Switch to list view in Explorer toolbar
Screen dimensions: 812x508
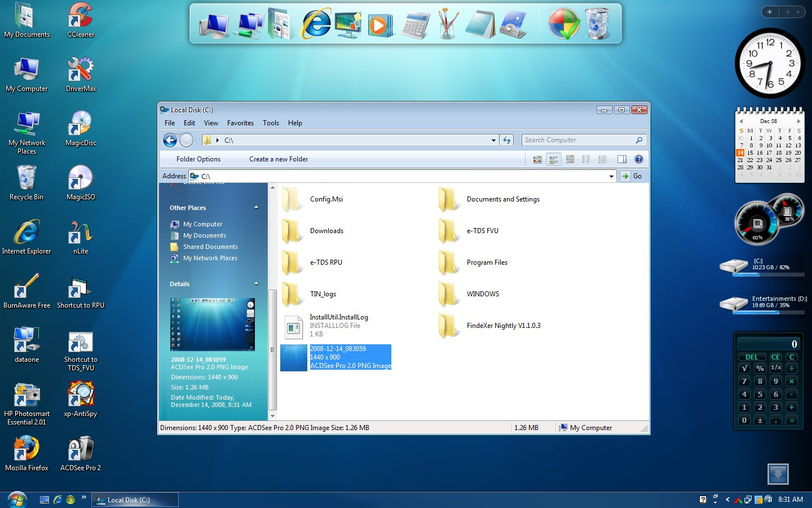coord(586,159)
